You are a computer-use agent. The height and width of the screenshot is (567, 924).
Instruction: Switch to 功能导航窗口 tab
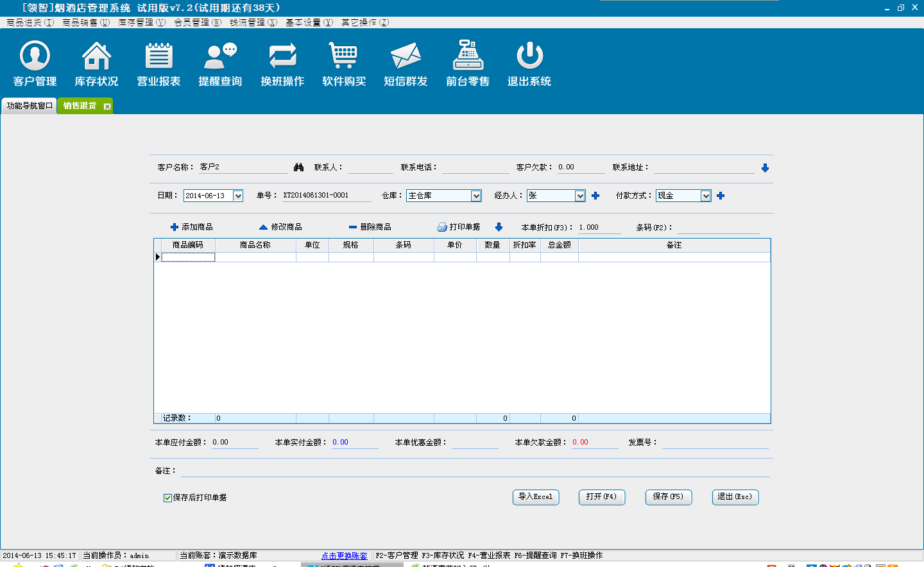point(29,106)
